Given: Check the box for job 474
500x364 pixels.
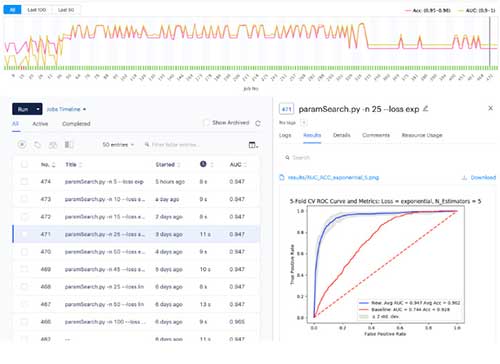Looking at the screenshot, I should pyautogui.click(x=24, y=182).
